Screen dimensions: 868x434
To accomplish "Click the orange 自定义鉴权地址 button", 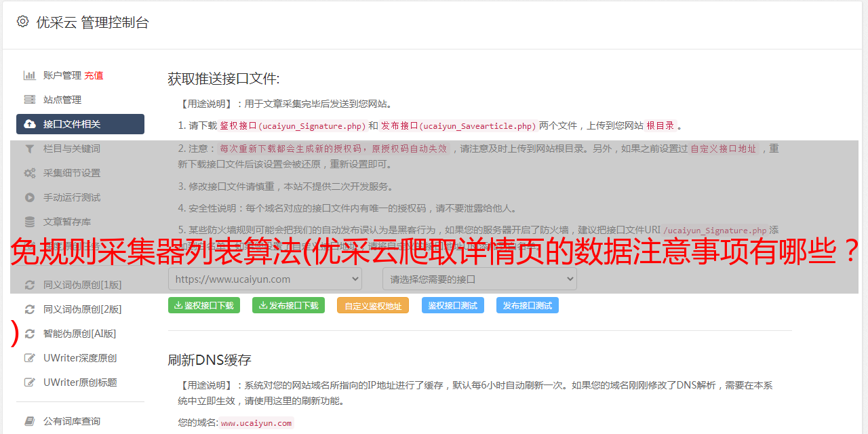I will click(x=373, y=305).
